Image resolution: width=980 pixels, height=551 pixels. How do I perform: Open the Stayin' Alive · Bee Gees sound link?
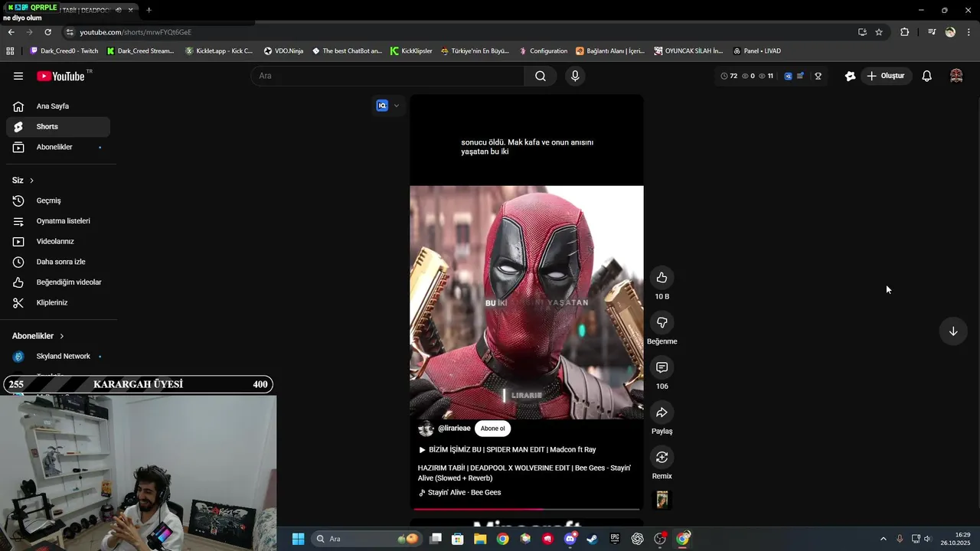coord(459,493)
